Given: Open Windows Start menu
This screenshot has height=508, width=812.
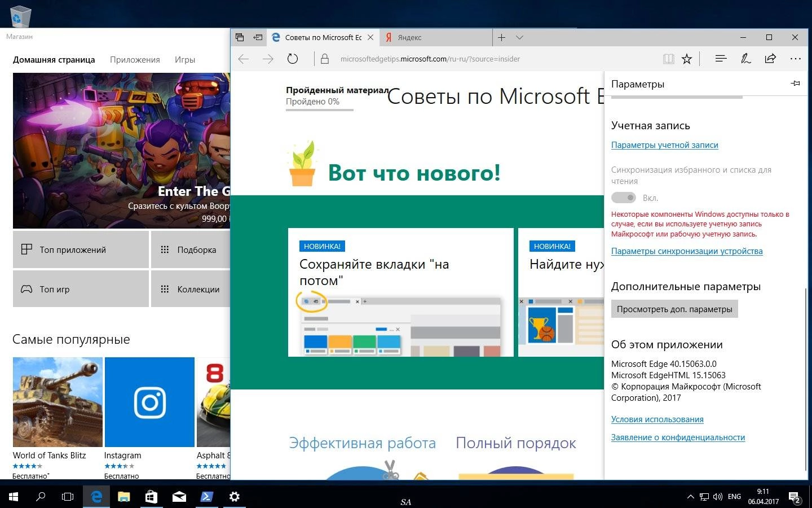Looking at the screenshot, I should point(14,497).
